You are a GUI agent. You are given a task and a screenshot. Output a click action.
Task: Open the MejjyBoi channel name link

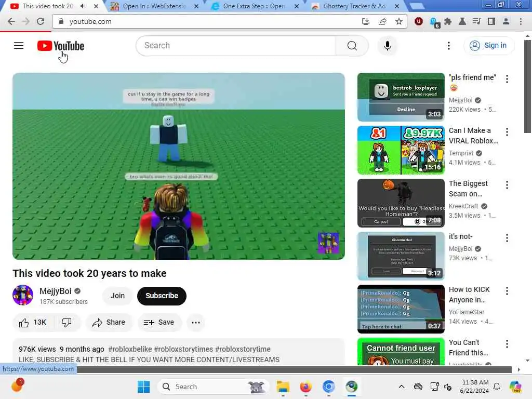tap(55, 291)
